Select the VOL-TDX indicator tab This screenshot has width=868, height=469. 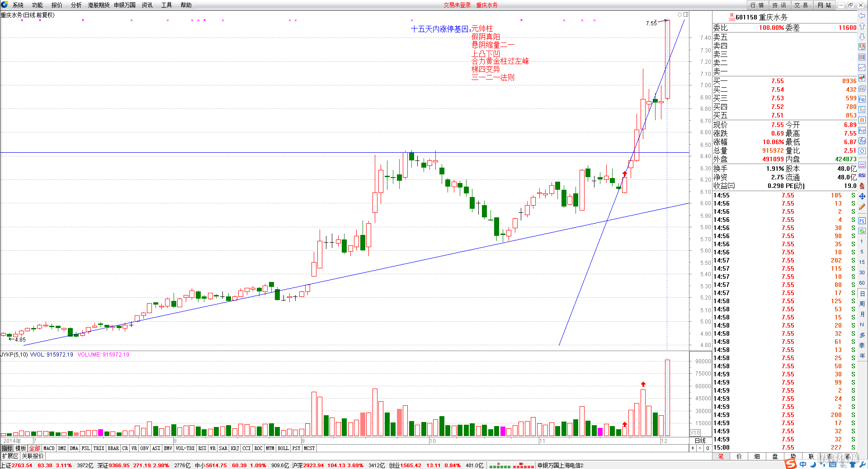(x=185, y=448)
